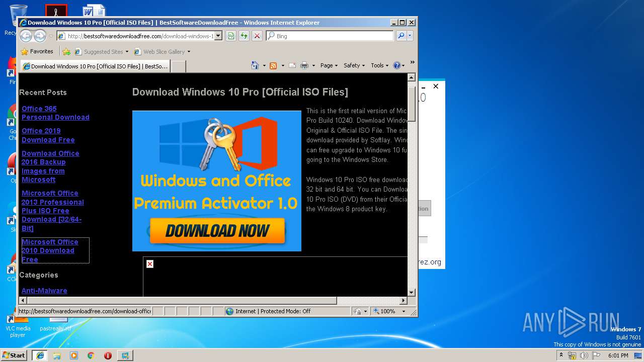The height and width of the screenshot is (362, 644).
Task: Open Office 365 Personal Download link
Action: tap(55, 113)
